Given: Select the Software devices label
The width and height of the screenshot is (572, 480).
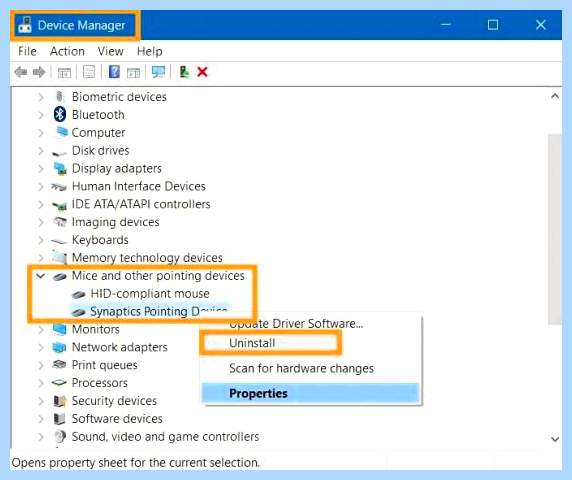Looking at the screenshot, I should (x=117, y=419).
